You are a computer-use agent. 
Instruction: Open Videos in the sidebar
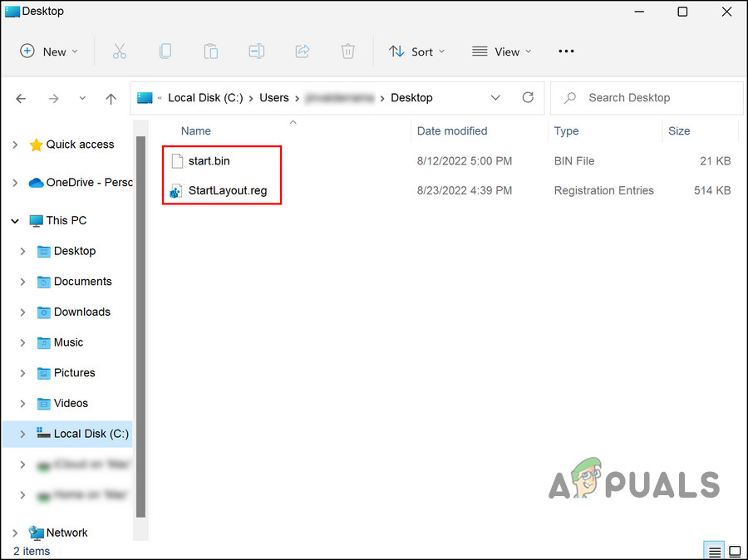(x=71, y=404)
